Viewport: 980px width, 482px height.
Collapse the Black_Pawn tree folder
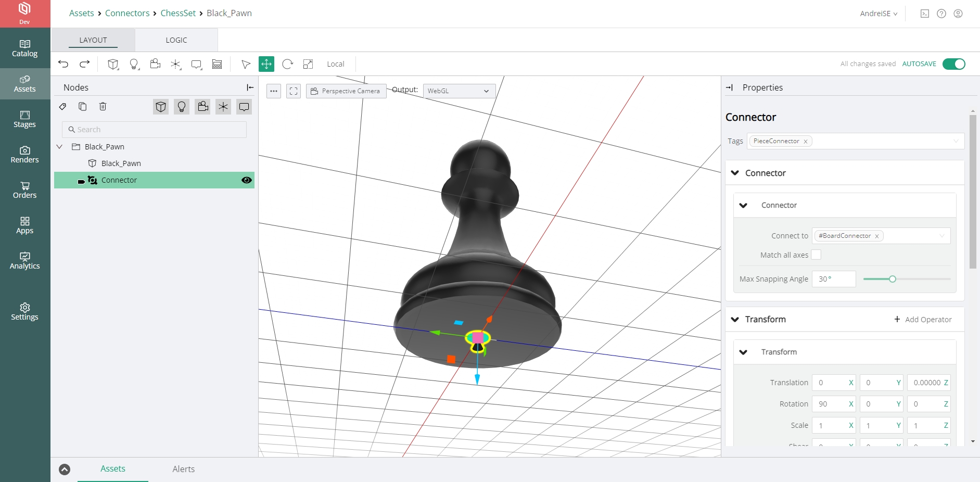59,147
